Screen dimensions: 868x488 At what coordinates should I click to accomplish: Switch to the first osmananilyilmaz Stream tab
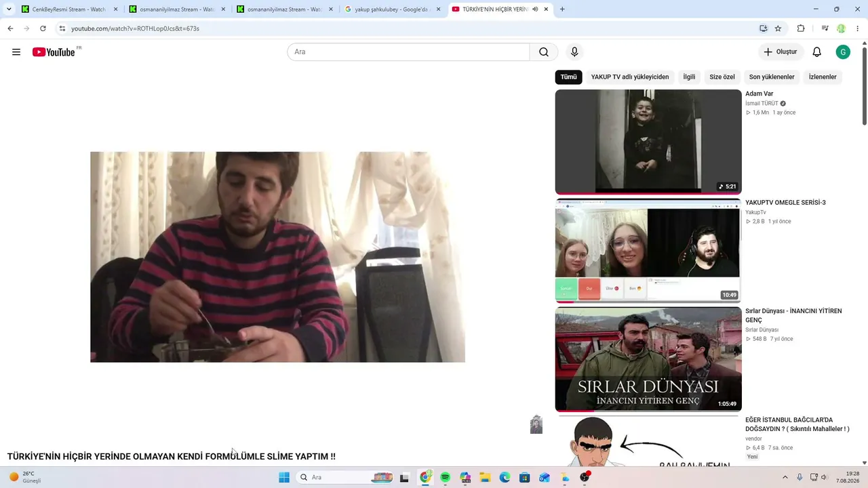pyautogui.click(x=176, y=9)
